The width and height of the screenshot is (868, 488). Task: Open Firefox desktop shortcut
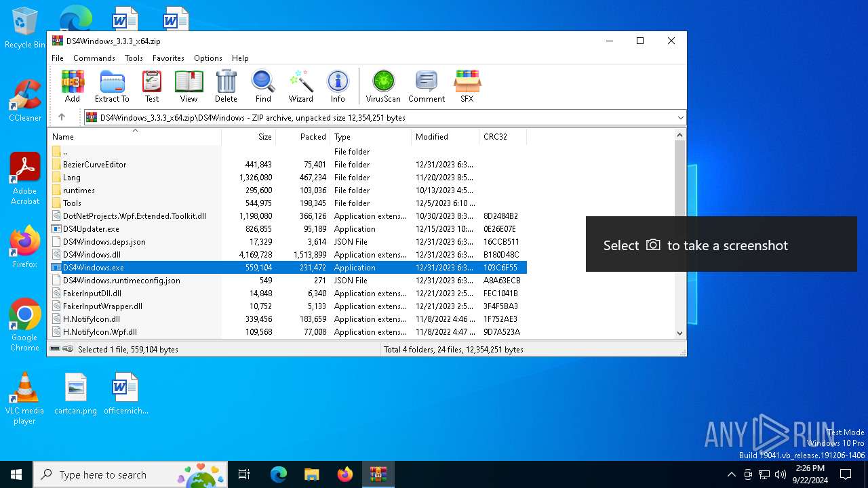point(25,247)
